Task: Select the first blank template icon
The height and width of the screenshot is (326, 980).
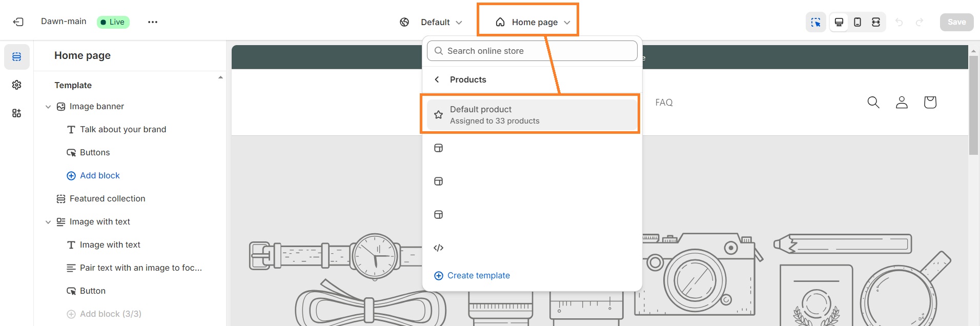Action: tap(438, 148)
